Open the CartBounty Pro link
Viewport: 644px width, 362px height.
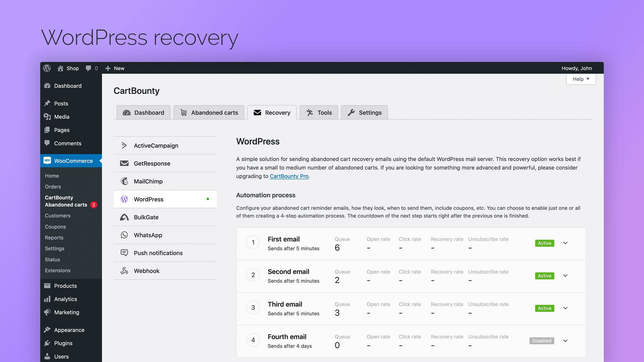tap(289, 176)
